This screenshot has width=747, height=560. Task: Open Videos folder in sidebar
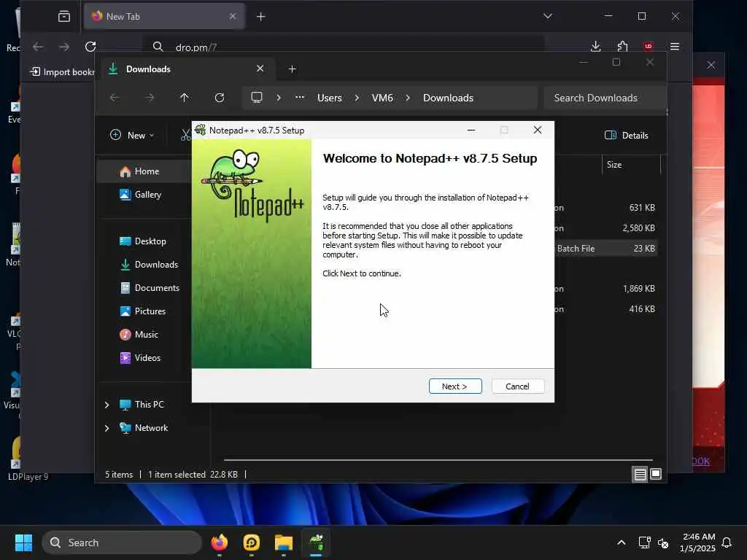coord(147,357)
